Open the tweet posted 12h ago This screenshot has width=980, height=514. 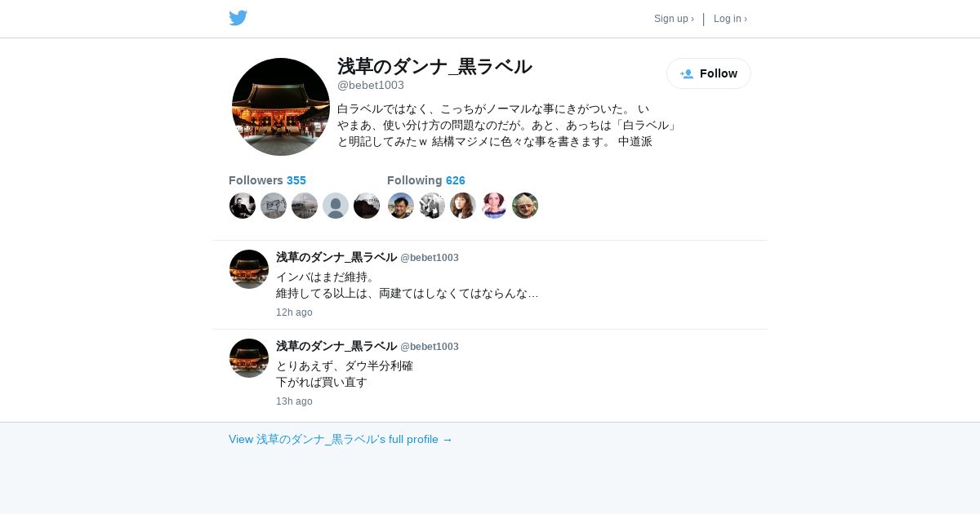pyautogui.click(x=490, y=285)
